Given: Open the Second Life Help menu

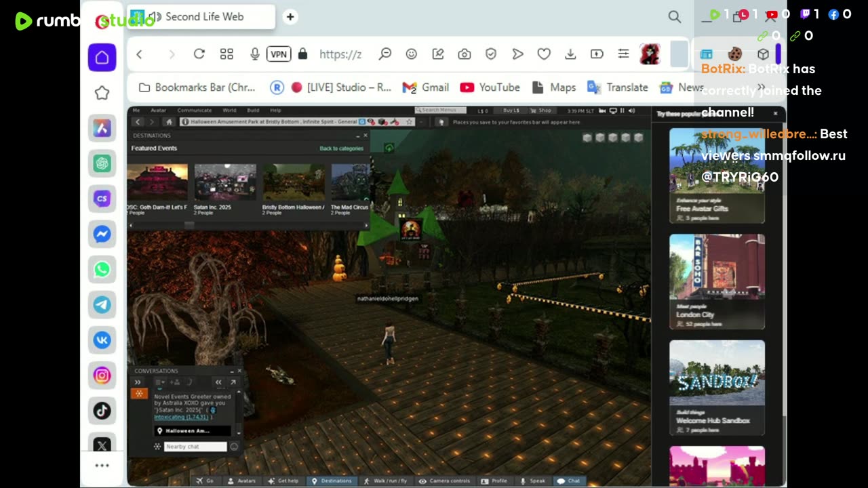Looking at the screenshot, I should click(x=275, y=110).
